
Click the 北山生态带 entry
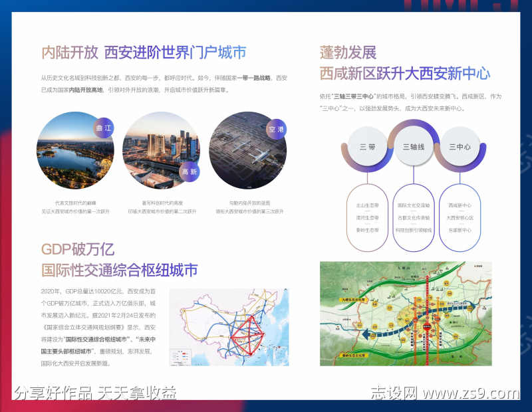tap(367, 205)
